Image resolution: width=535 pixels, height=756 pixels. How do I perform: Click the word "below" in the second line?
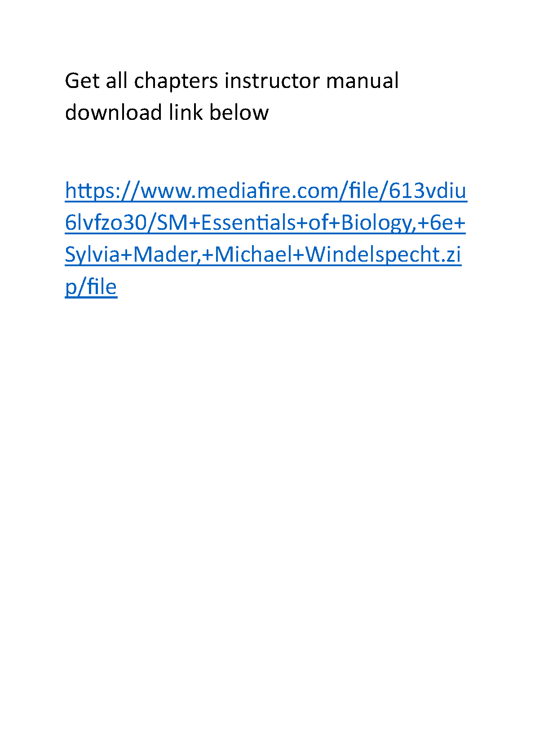[x=239, y=112]
